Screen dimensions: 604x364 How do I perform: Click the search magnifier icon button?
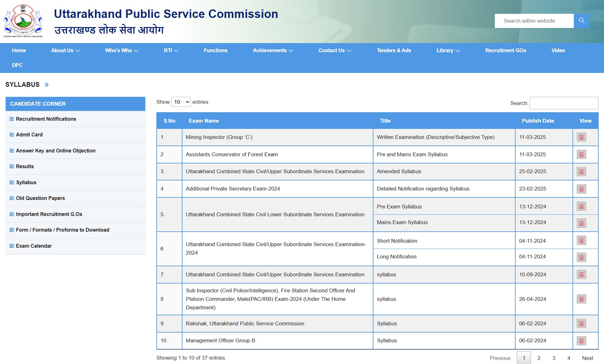point(581,21)
